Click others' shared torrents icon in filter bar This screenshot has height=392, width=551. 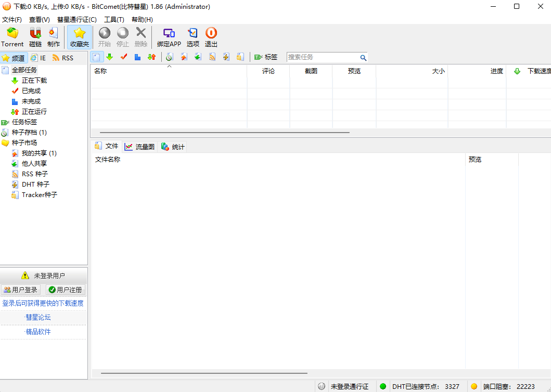[198, 57]
